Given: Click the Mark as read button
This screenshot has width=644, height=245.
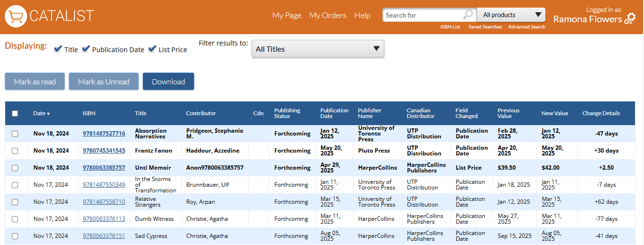Looking at the screenshot, I should (35, 82).
